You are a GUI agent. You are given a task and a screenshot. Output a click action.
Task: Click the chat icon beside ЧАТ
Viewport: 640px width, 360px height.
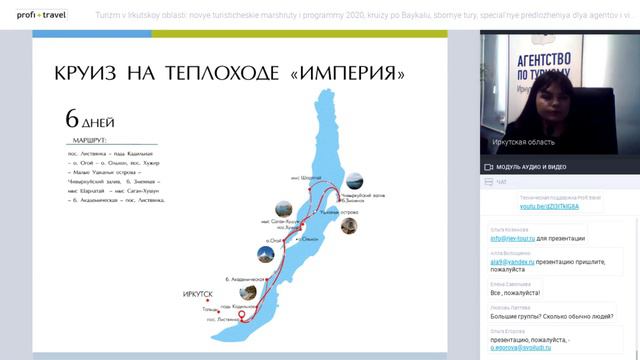click(x=488, y=182)
